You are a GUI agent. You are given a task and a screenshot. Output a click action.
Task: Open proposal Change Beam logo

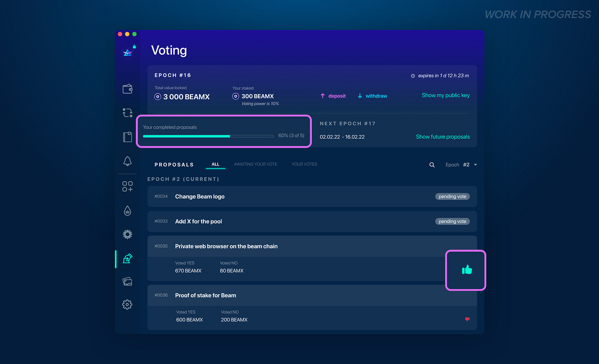(312, 197)
